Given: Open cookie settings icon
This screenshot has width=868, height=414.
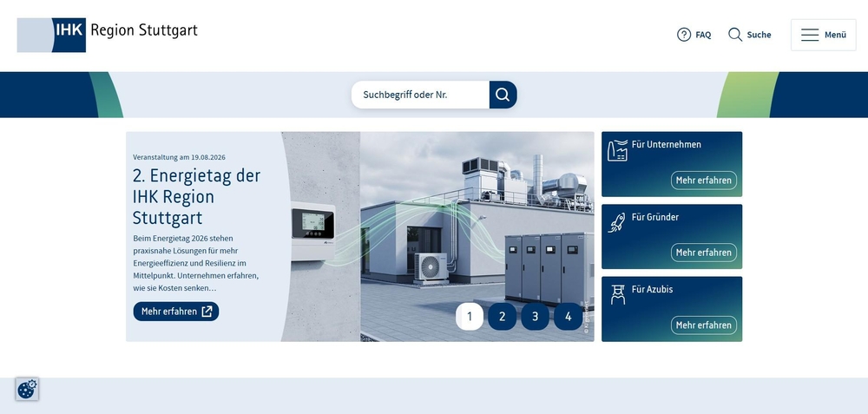Looking at the screenshot, I should [27, 389].
